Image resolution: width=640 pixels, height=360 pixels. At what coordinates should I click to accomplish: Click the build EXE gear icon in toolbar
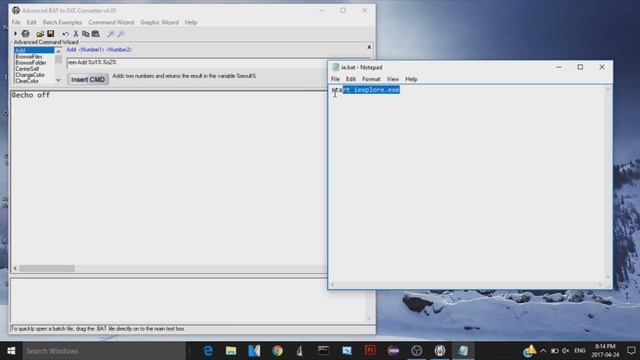tap(25, 34)
